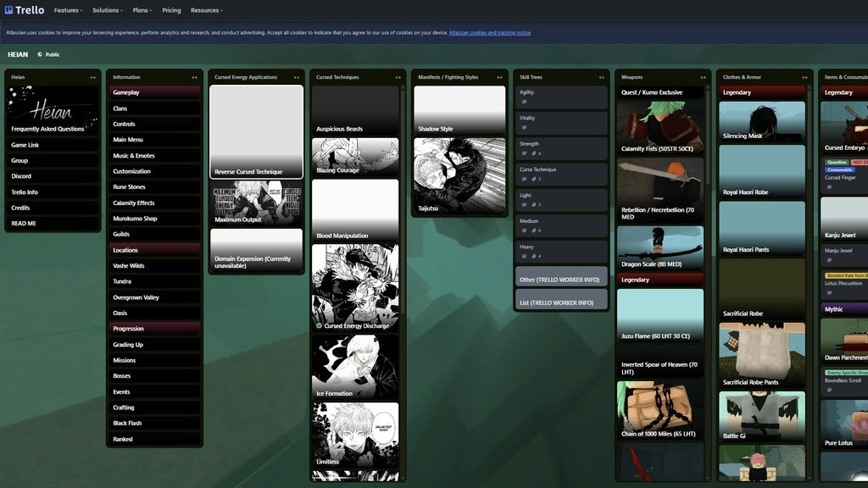Collapse the Weapons list
Viewport: 868px width, 488px height.
[703, 77]
